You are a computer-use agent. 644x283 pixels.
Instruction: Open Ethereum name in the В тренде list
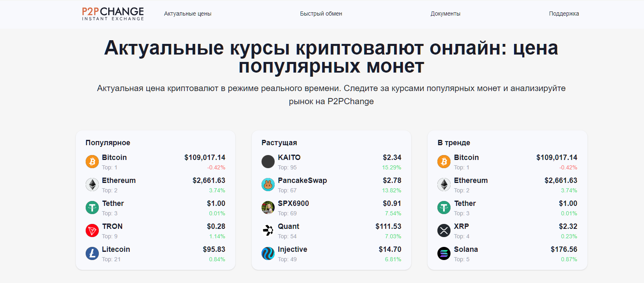[x=471, y=180]
